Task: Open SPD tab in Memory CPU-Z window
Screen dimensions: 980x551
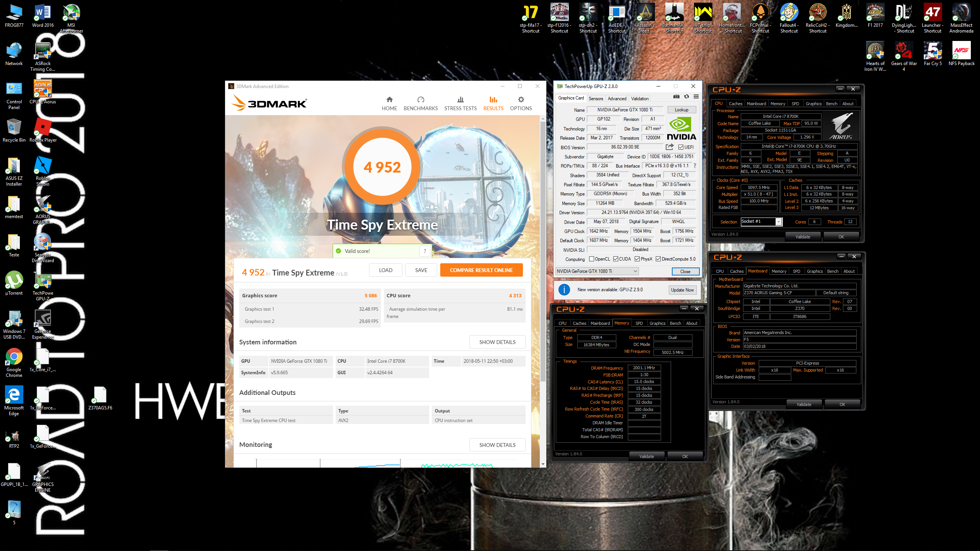Action: [x=639, y=323]
